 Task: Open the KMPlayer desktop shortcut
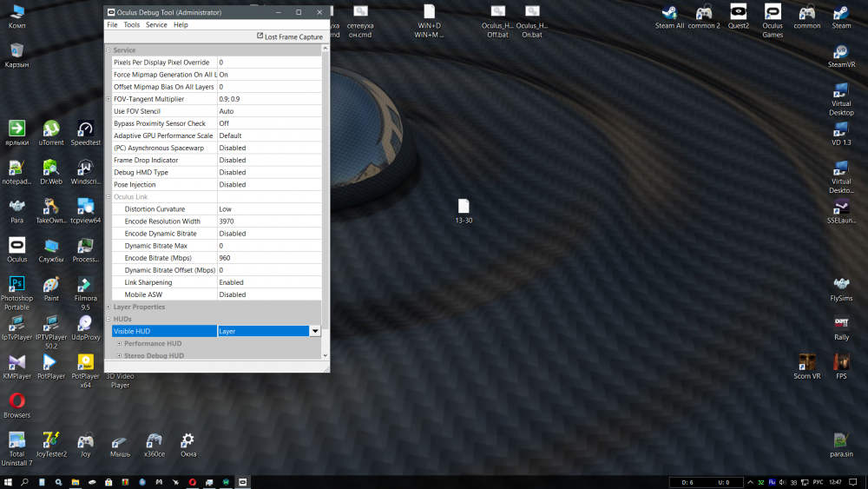[16, 363]
